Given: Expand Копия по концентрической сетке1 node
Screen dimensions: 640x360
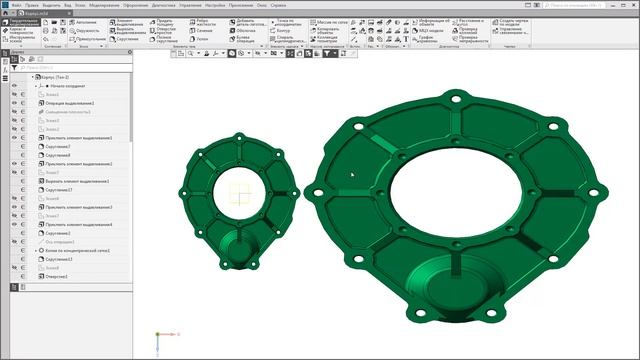Looking at the screenshot, I should (x=36, y=251).
